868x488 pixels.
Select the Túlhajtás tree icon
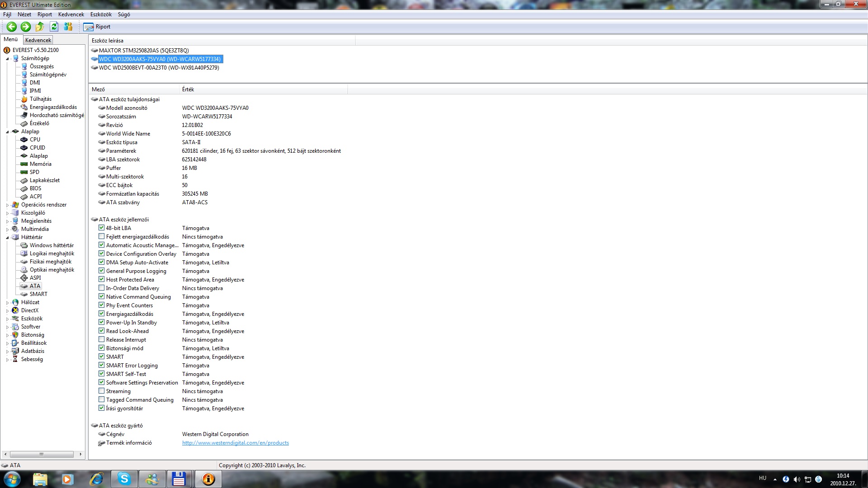click(24, 99)
